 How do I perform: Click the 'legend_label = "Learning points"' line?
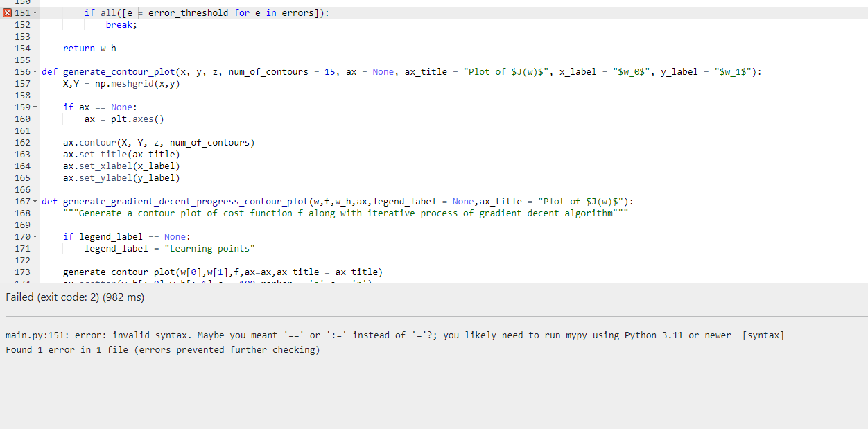pyautogui.click(x=170, y=249)
